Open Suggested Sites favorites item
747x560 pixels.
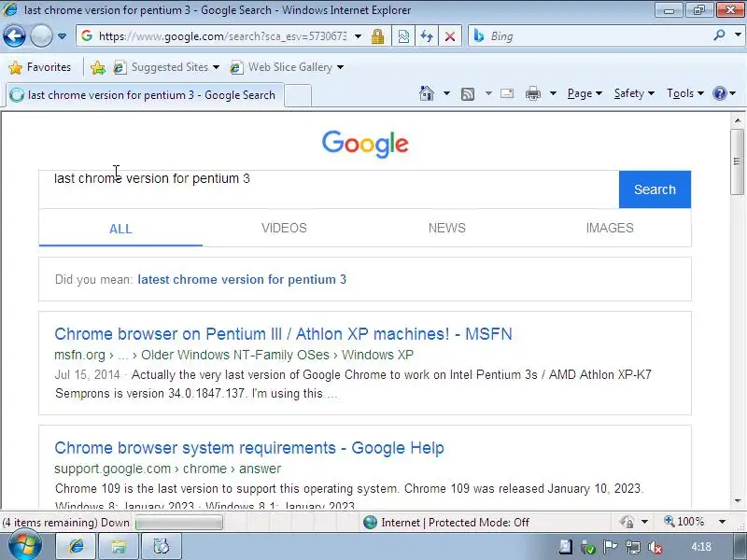point(166,67)
